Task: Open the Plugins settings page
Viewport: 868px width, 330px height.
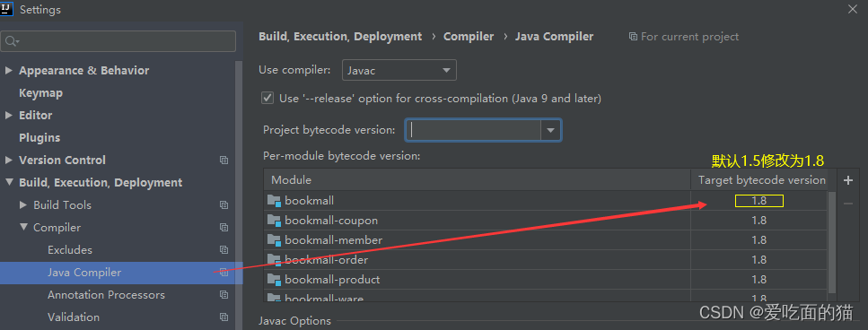Action: coord(39,137)
